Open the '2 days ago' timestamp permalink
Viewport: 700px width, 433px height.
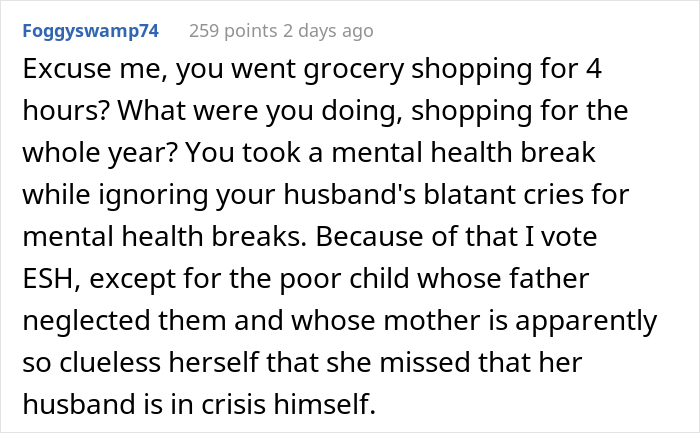(328, 31)
